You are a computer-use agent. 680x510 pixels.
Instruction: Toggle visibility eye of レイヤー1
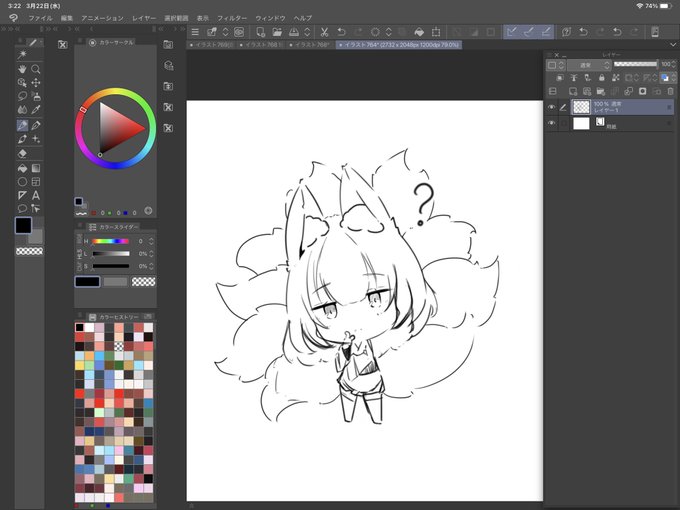pos(551,107)
